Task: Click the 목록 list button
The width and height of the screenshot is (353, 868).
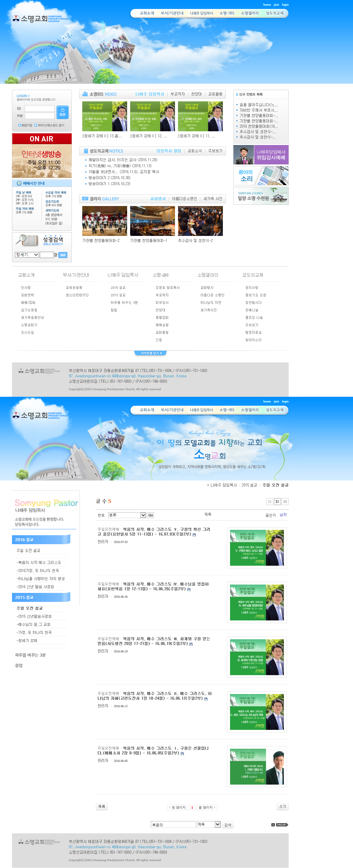Action: 101,807
